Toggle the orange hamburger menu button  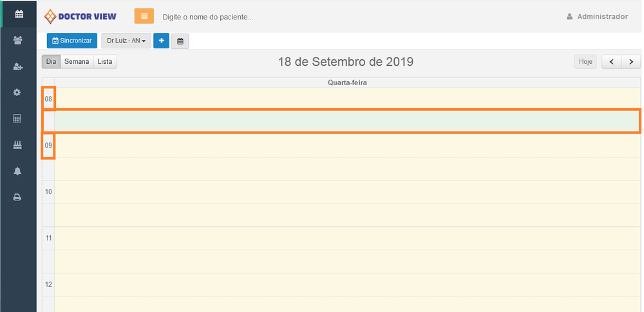(144, 17)
